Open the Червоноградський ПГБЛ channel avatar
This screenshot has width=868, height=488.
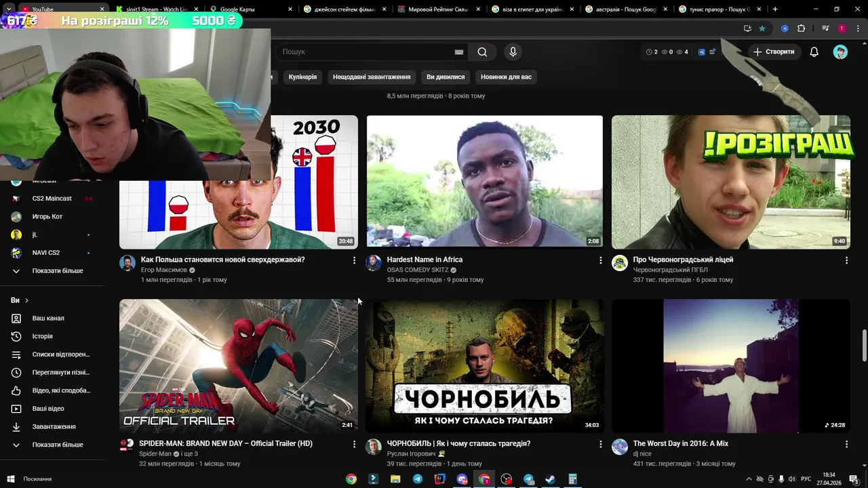click(620, 263)
